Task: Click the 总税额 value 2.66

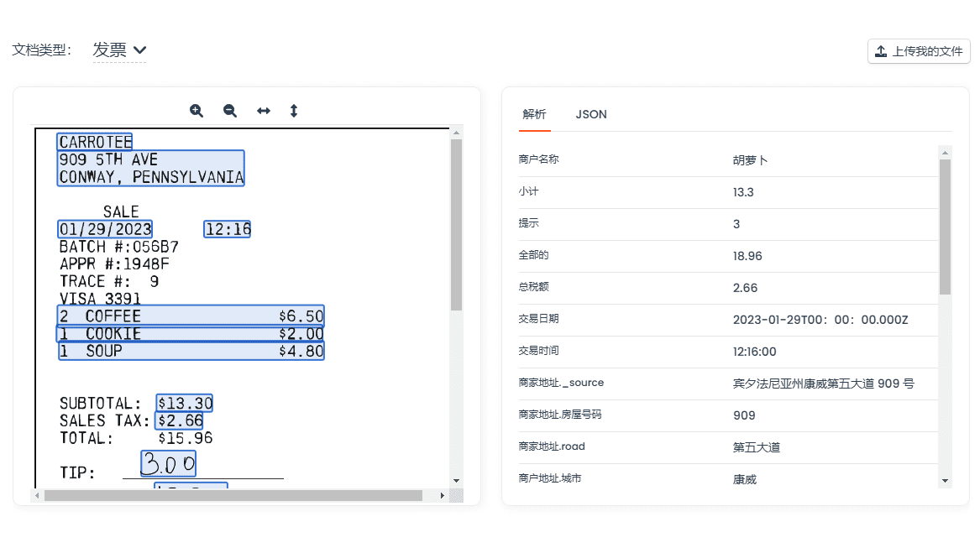Action: tap(745, 288)
